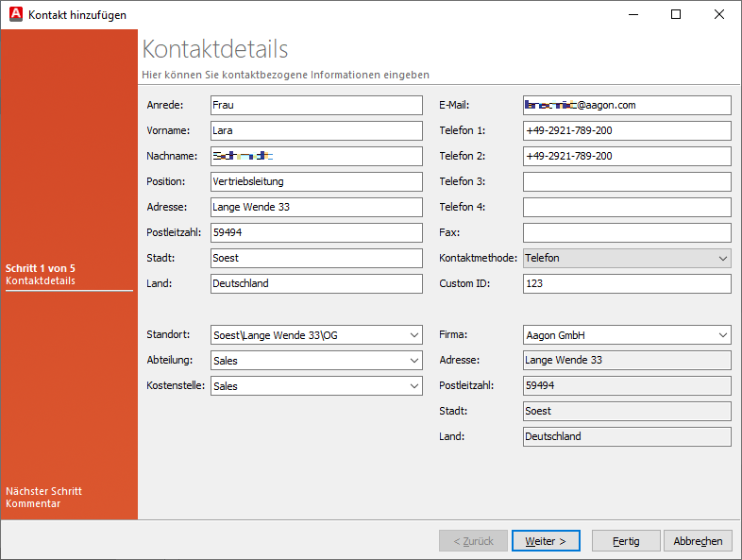This screenshot has height=560, width=742.
Task: Click the Postleitzahl field containing 59494
Action: (316, 232)
